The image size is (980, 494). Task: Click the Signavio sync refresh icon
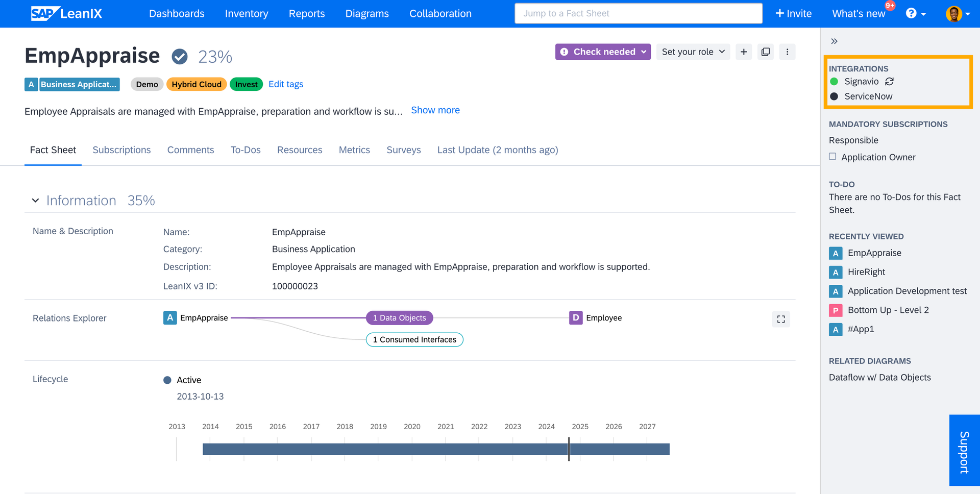pos(889,82)
